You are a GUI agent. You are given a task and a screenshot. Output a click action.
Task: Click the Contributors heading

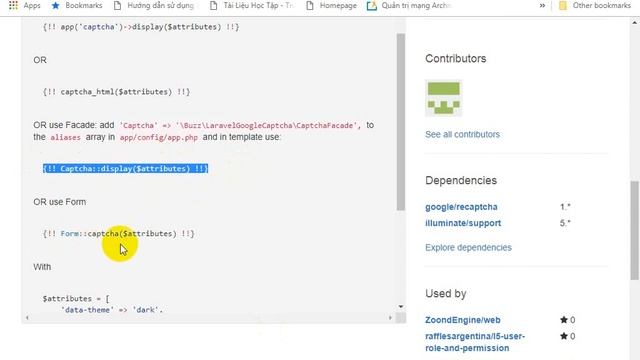click(456, 58)
